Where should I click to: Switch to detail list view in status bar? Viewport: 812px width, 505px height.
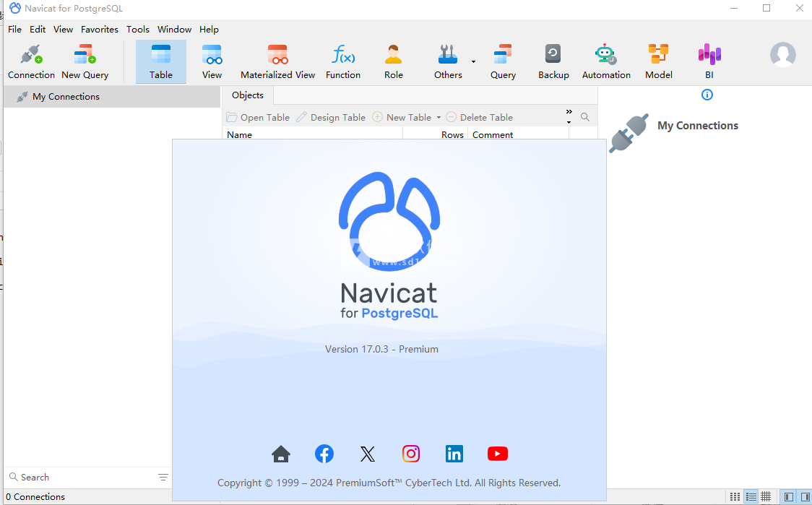tap(751, 497)
